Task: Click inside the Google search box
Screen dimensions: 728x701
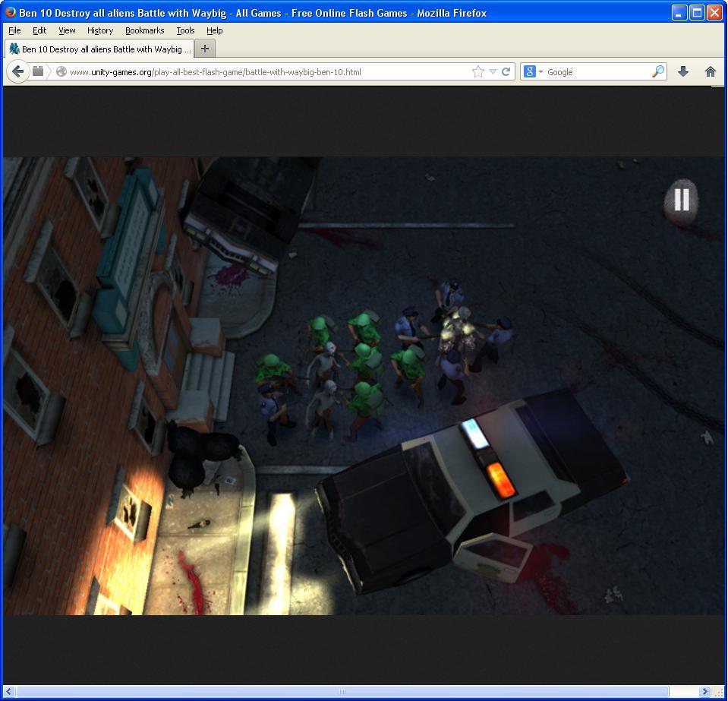Action: (596, 72)
